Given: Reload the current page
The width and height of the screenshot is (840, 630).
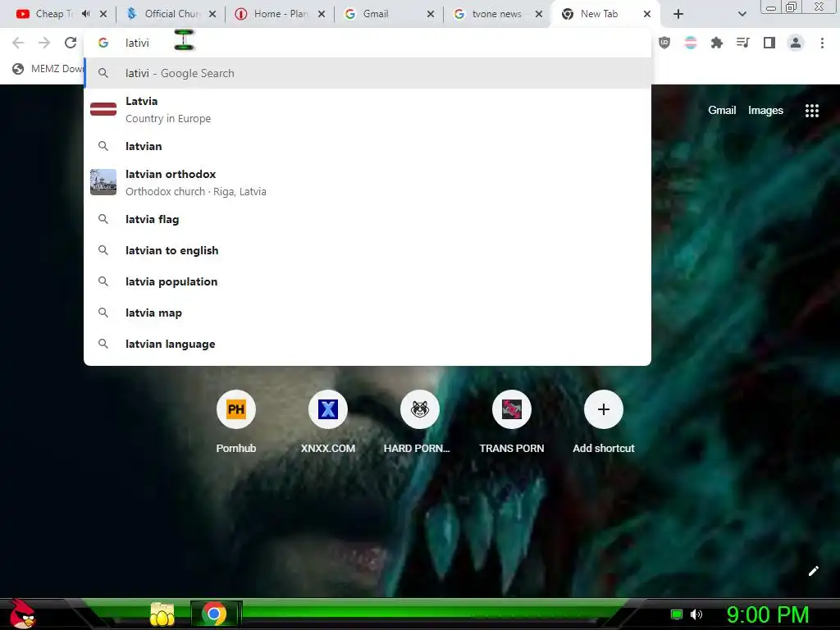Looking at the screenshot, I should click(71, 43).
